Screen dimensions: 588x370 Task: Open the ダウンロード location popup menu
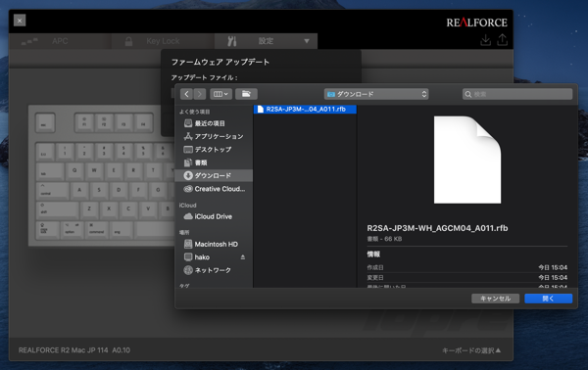376,94
